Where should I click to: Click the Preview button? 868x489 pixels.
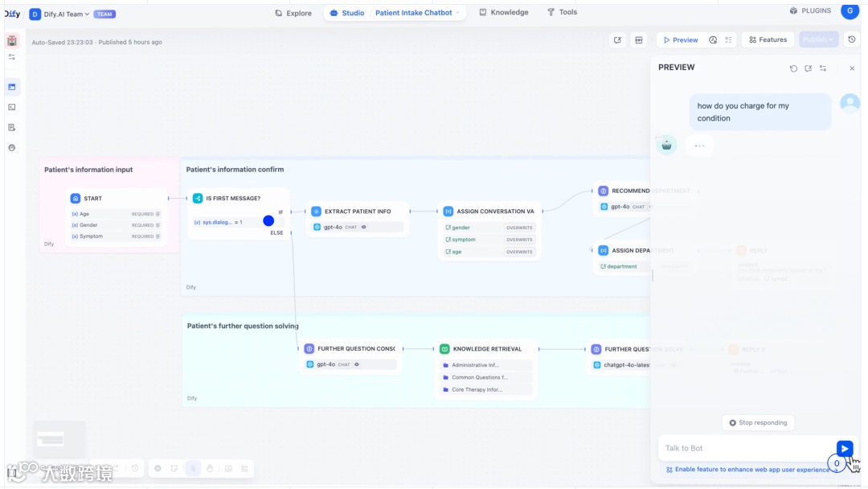coord(681,40)
